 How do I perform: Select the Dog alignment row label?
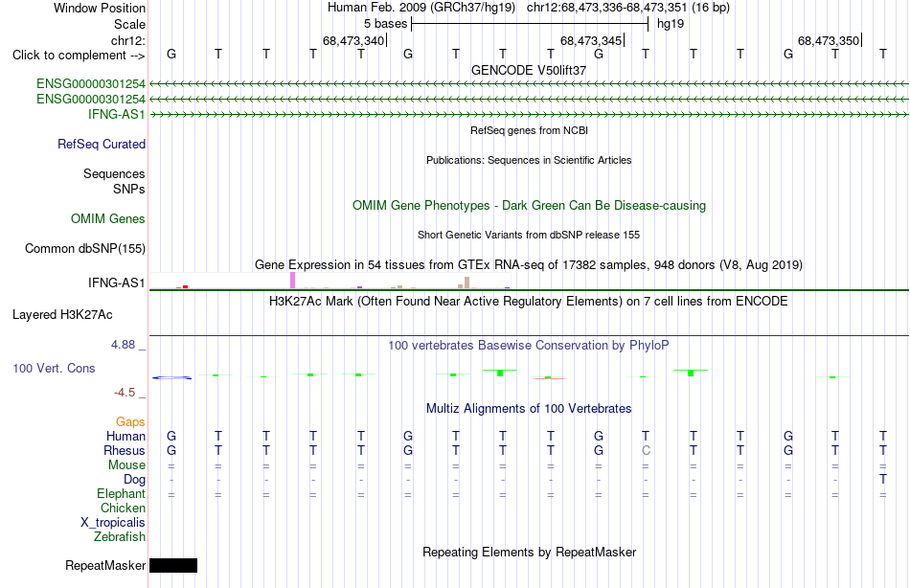134,480
